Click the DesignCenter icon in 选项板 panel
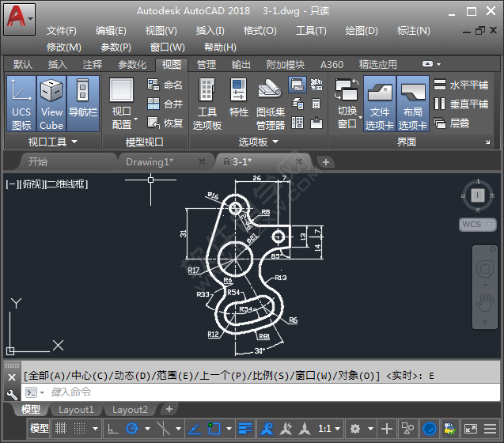Screen dimensions: 504x443 point(316,85)
